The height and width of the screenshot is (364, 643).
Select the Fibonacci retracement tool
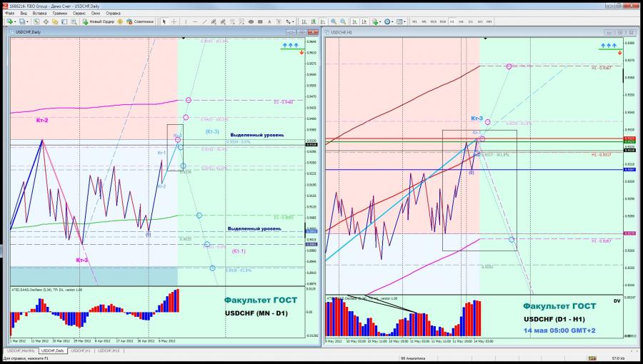[233, 21]
